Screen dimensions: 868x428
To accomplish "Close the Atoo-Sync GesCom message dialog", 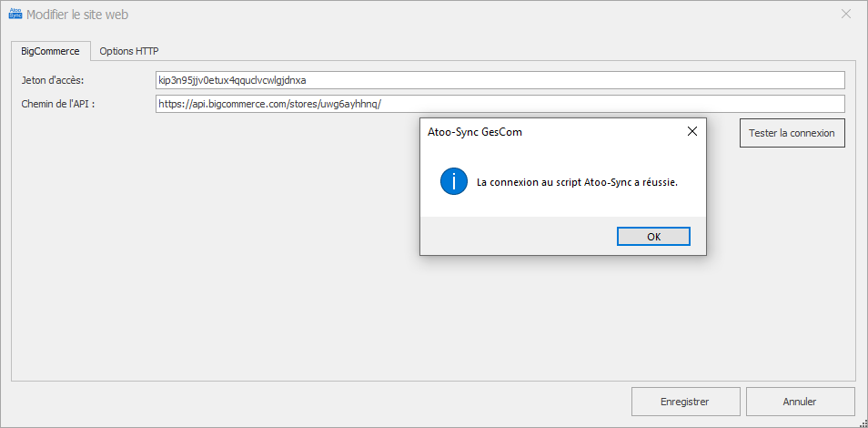I will [x=691, y=131].
